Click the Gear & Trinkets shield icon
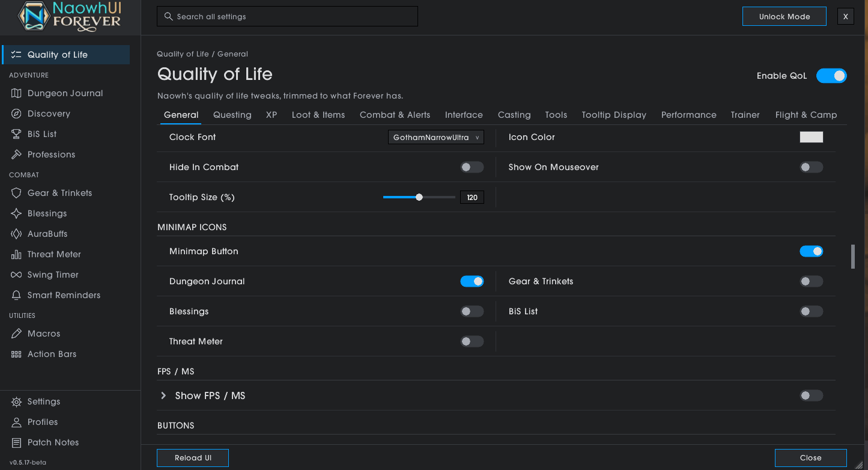Screen dimensions: 868x470 tap(16, 193)
